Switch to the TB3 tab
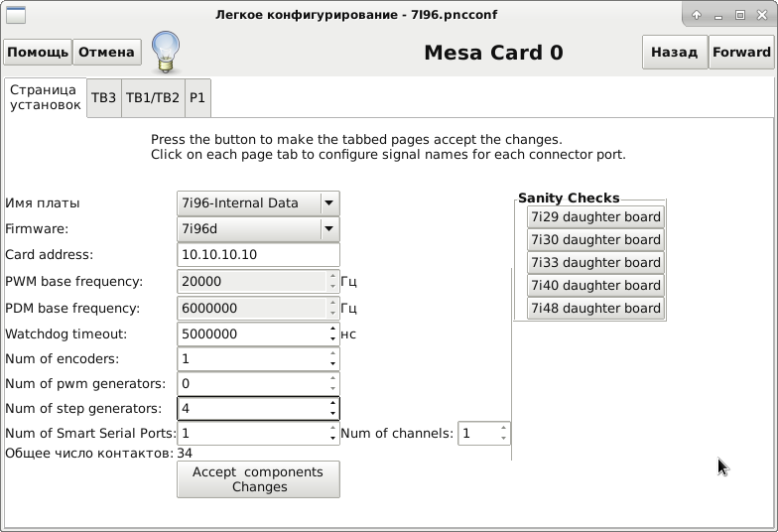The height and width of the screenshot is (532, 778). click(104, 98)
